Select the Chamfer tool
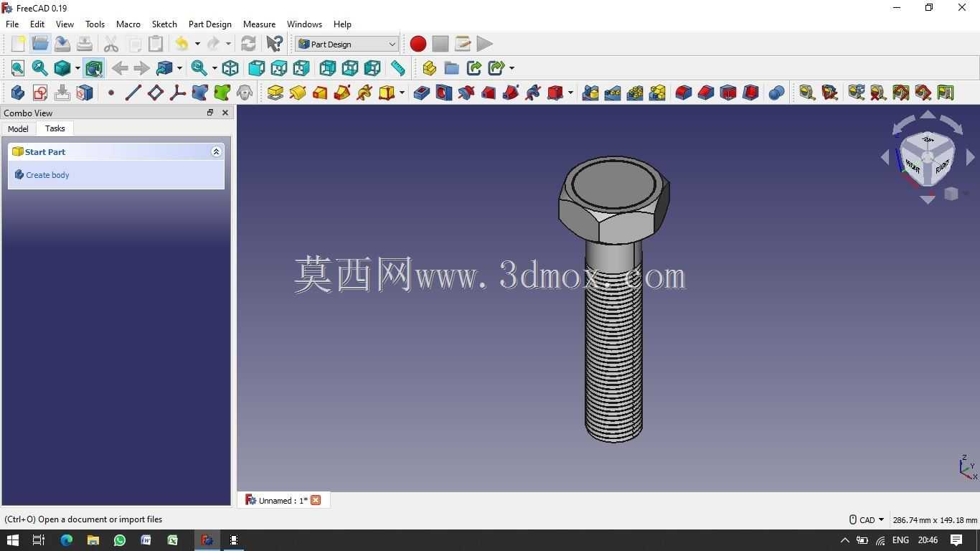The width and height of the screenshot is (980, 551). click(x=706, y=93)
